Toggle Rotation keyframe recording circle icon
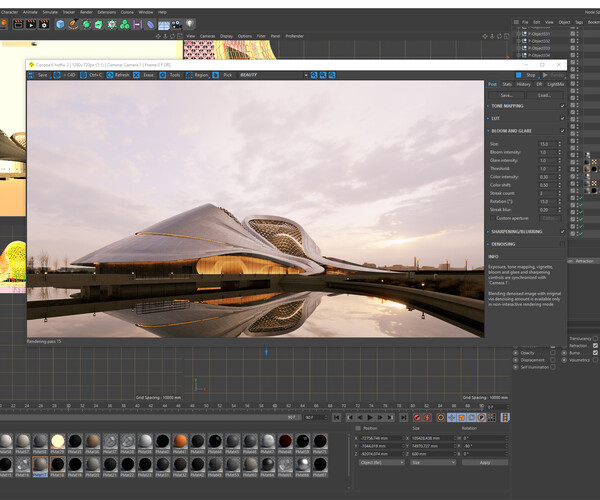Image resolution: width=600 pixels, height=500 pixels. (x=471, y=417)
